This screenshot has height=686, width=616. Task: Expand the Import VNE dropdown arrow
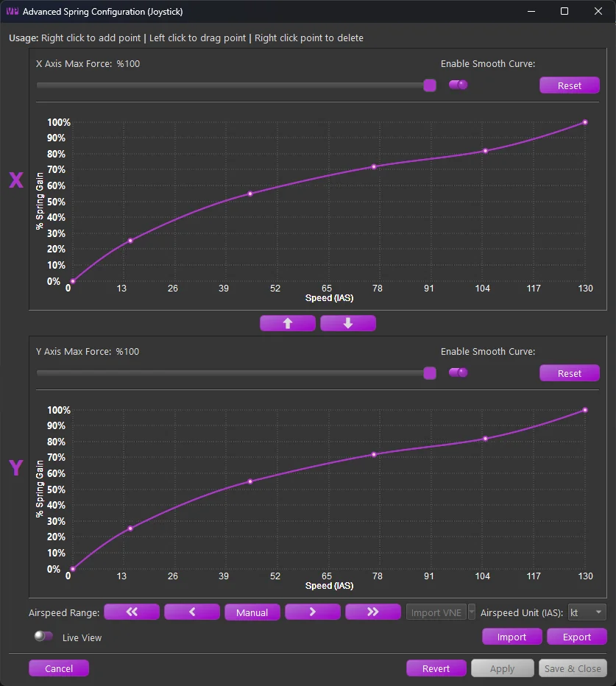472,612
